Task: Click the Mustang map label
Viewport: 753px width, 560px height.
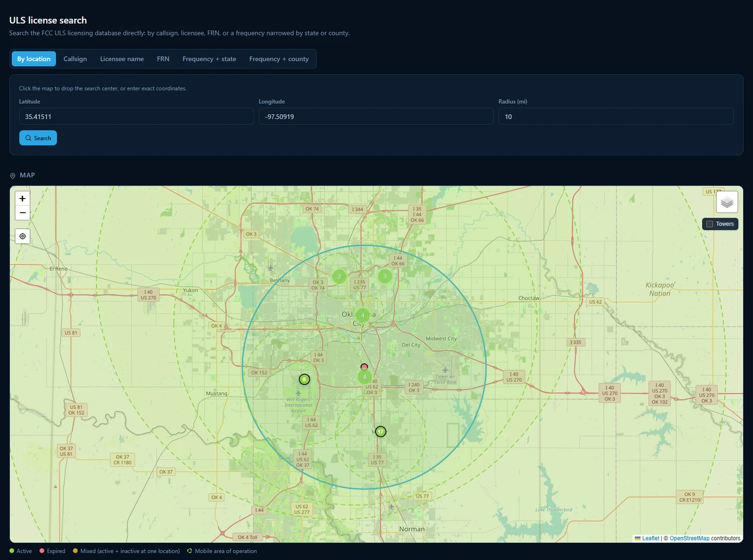Action: 217,393
